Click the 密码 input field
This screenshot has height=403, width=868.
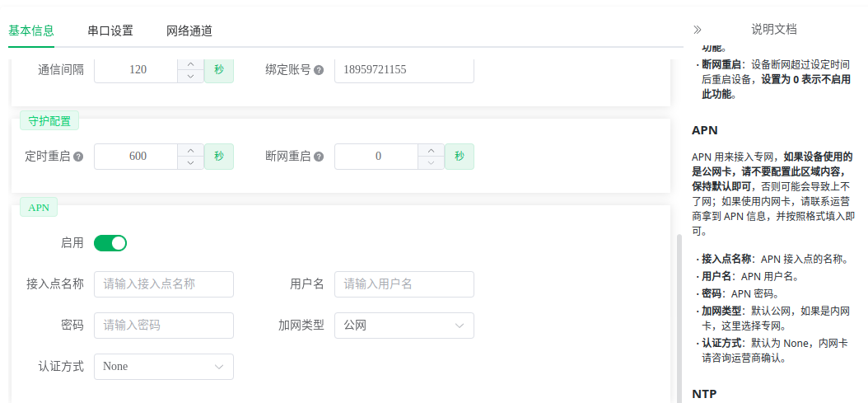(163, 326)
